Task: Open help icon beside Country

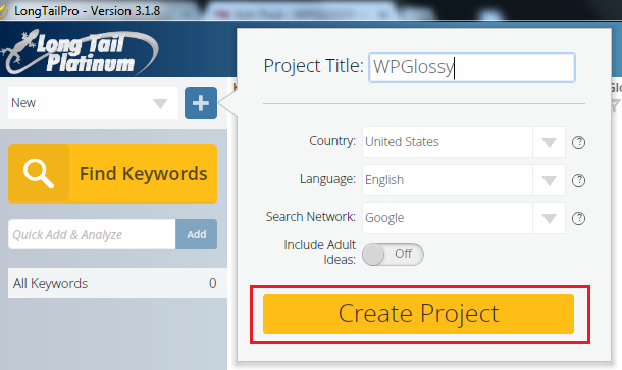Action: (x=578, y=142)
